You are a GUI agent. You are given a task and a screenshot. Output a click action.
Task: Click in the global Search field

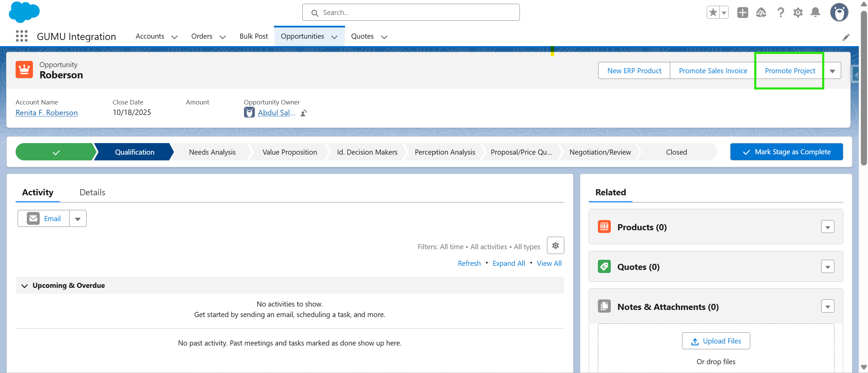click(x=411, y=13)
